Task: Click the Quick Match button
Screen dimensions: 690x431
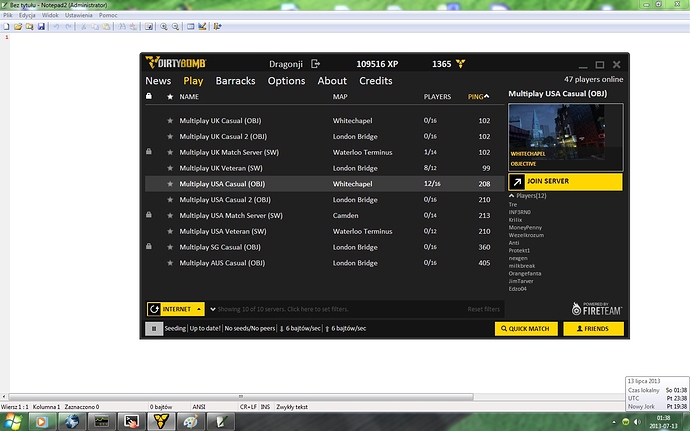Action: coord(525,328)
